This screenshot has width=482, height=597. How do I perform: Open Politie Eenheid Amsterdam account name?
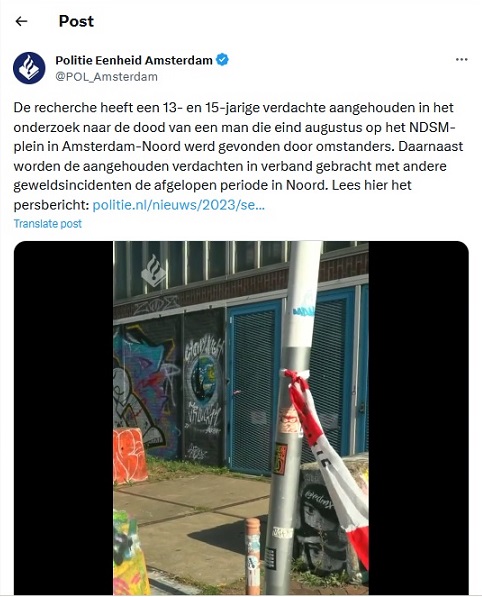[134, 60]
